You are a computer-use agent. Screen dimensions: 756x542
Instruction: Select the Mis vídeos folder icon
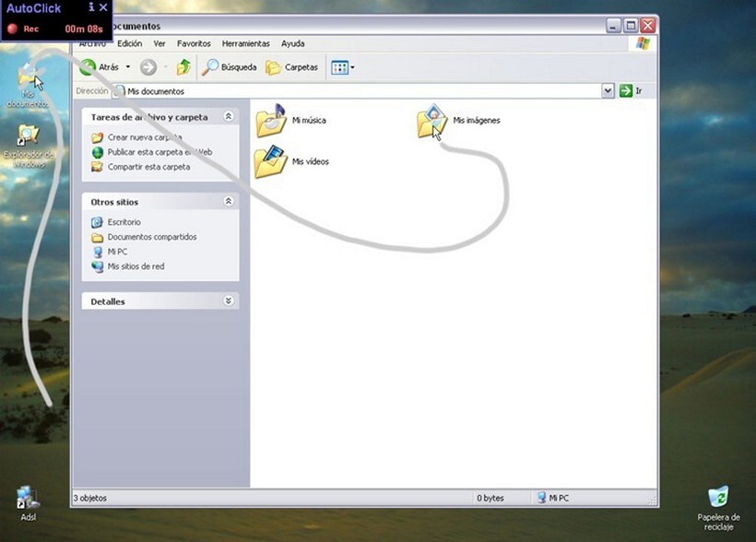pyautogui.click(x=270, y=161)
